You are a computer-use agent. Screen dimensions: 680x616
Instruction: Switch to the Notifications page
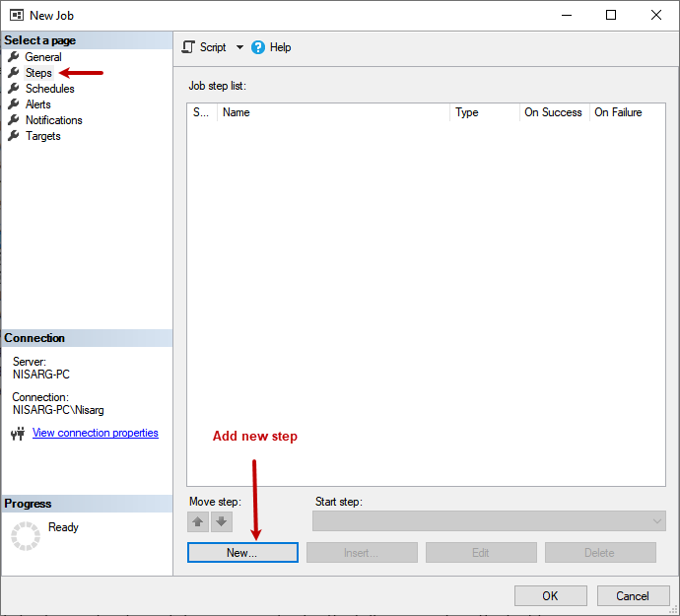pos(54,120)
